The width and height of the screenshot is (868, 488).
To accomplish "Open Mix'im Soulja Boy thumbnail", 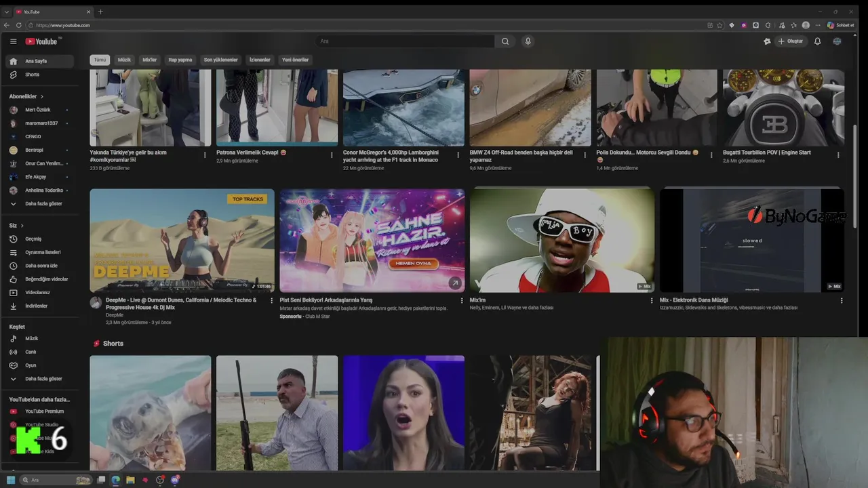I will pyautogui.click(x=562, y=241).
